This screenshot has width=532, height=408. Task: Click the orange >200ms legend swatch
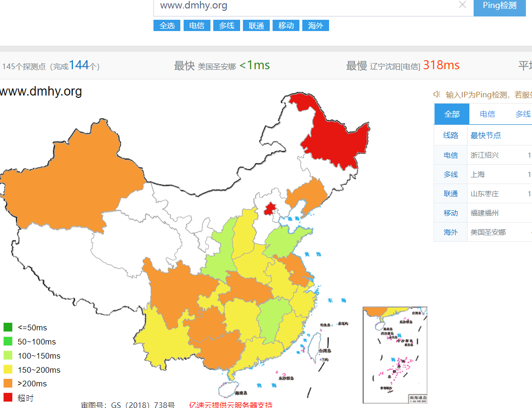(8, 383)
